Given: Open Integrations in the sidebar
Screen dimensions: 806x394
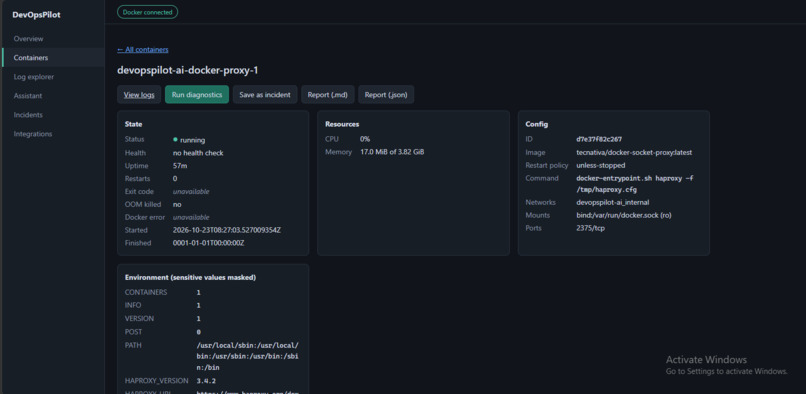Looking at the screenshot, I should (33, 134).
